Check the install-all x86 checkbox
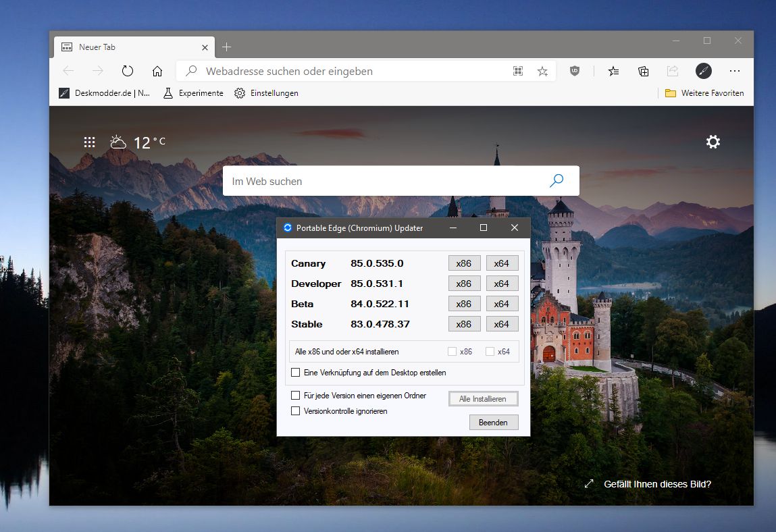Image resolution: width=776 pixels, height=532 pixels. point(452,351)
